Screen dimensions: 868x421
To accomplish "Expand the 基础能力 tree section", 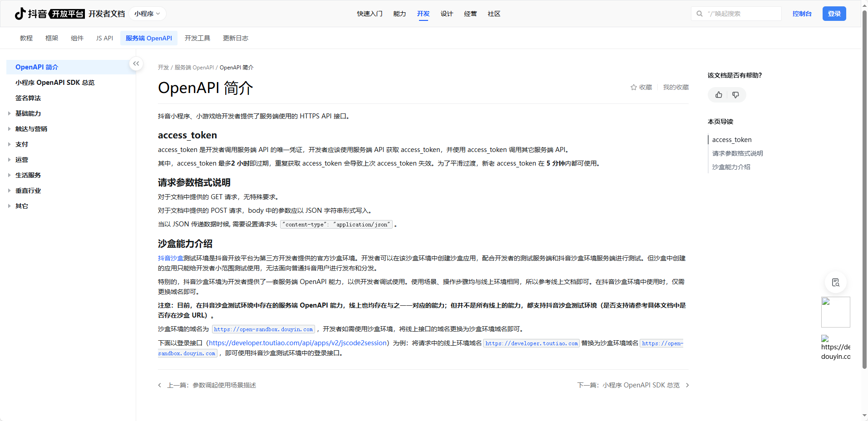I will 10,113.
